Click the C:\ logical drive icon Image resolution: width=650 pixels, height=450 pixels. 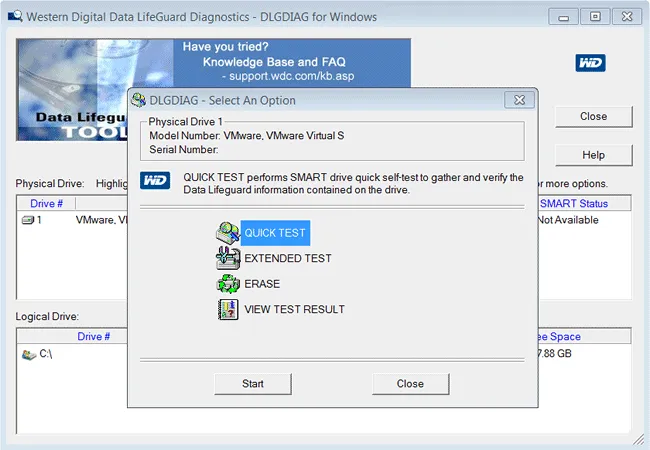pos(29,355)
